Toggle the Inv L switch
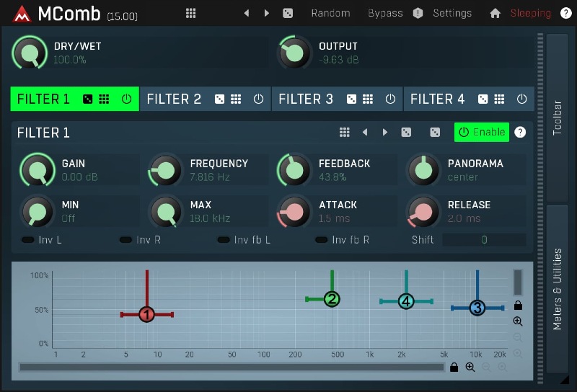577x392 pixels. click(x=29, y=239)
